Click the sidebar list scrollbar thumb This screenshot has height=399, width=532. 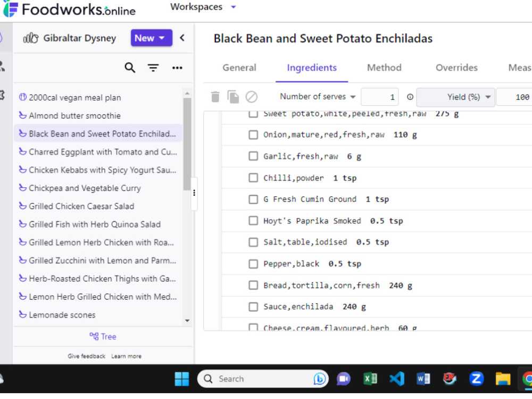[x=187, y=144]
